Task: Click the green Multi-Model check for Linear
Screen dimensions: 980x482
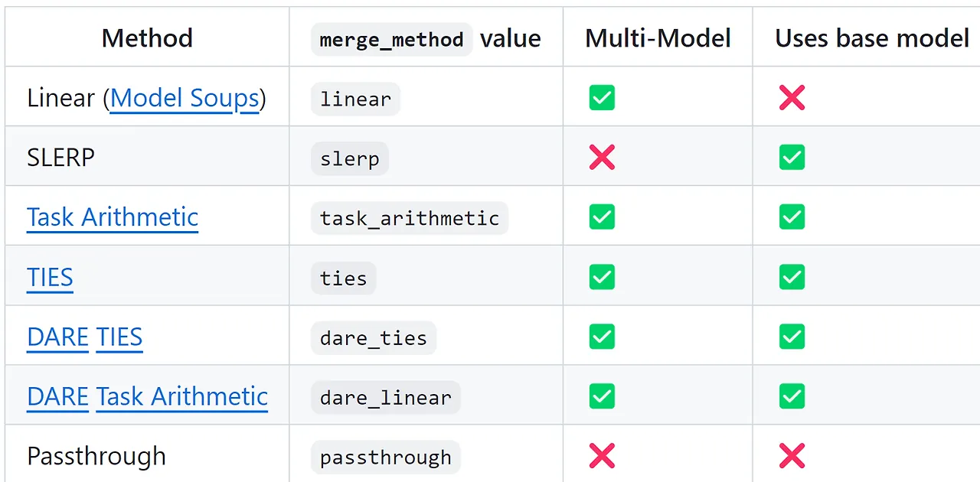Action: coord(602,98)
